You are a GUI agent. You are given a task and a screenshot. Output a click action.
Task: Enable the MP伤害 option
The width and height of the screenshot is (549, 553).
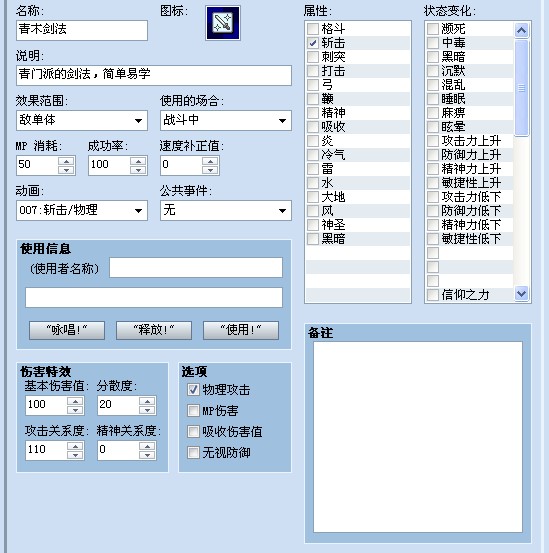click(x=193, y=411)
